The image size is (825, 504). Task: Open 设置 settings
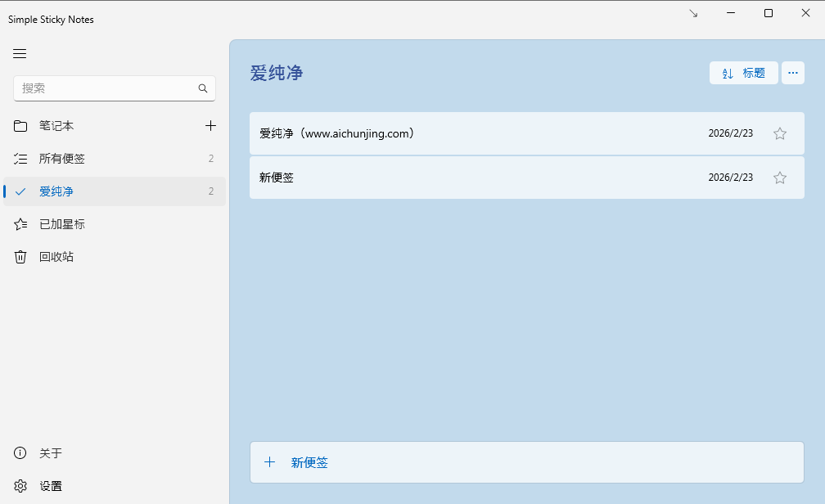pyautogui.click(x=51, y=486)
